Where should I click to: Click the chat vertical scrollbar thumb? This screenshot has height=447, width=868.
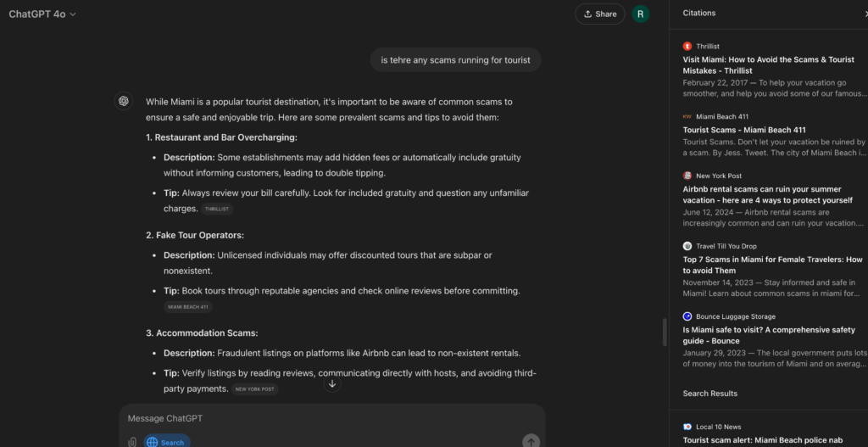point(664,332)
